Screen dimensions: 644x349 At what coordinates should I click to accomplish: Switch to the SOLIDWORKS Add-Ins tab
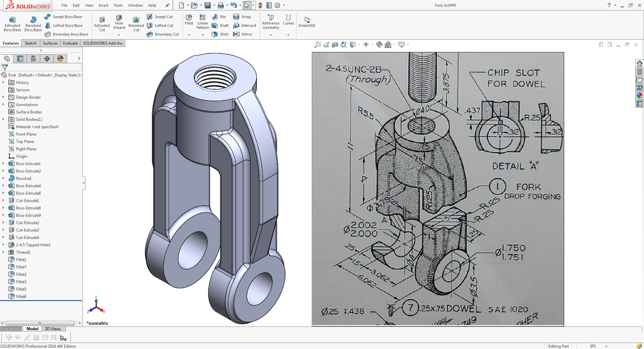pyautogui.click(x=103, y=43)
